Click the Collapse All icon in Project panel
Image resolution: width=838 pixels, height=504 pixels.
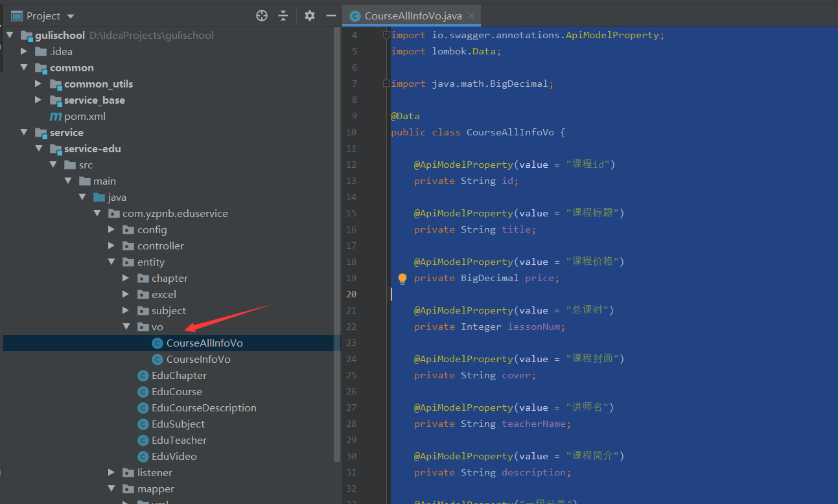tap(283, 16)
